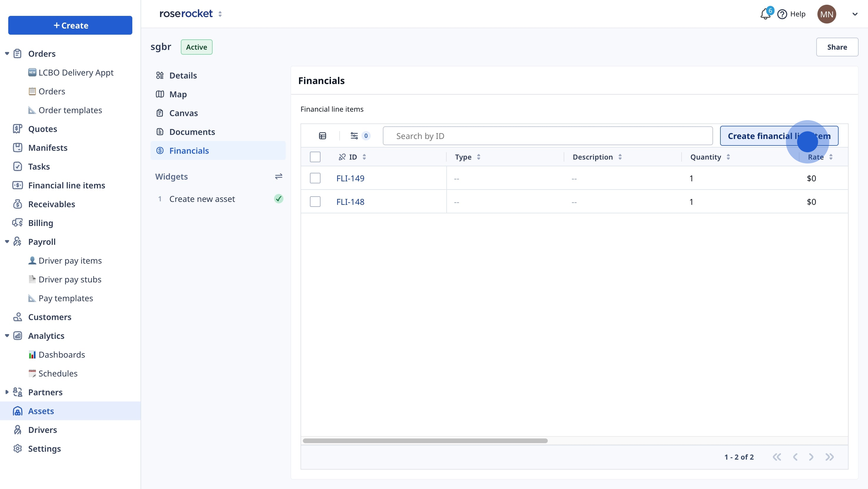
Task: Check the select-all checkbox in table header
Action: (315, 157)
